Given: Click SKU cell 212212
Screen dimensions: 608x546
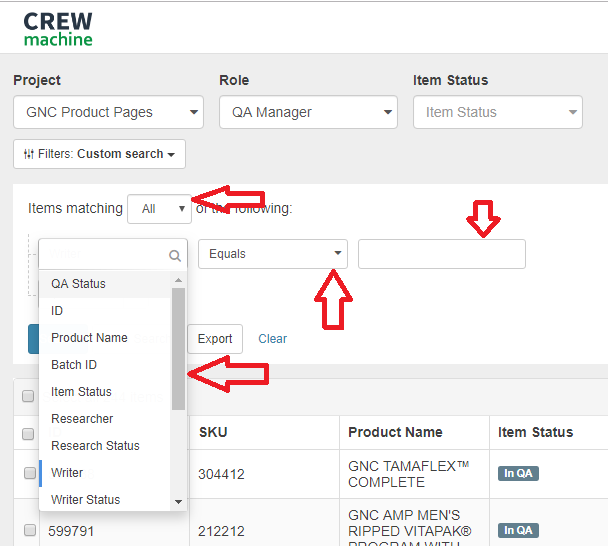Looking at the screenshot, I should pos(221,531).
